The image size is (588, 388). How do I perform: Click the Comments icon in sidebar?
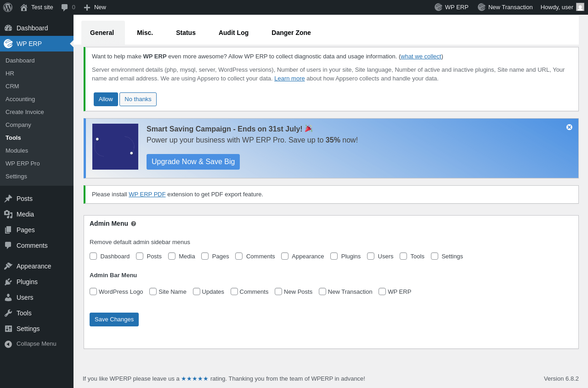point(8,245)
